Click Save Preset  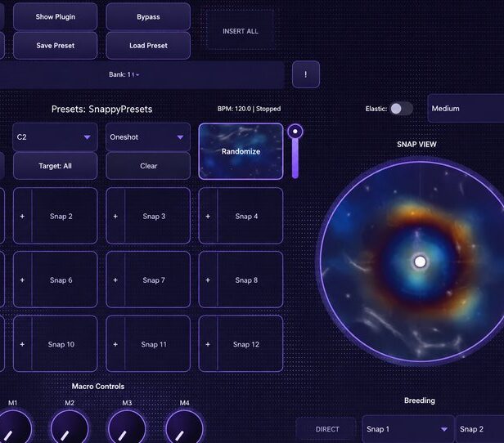pos(56,46)
